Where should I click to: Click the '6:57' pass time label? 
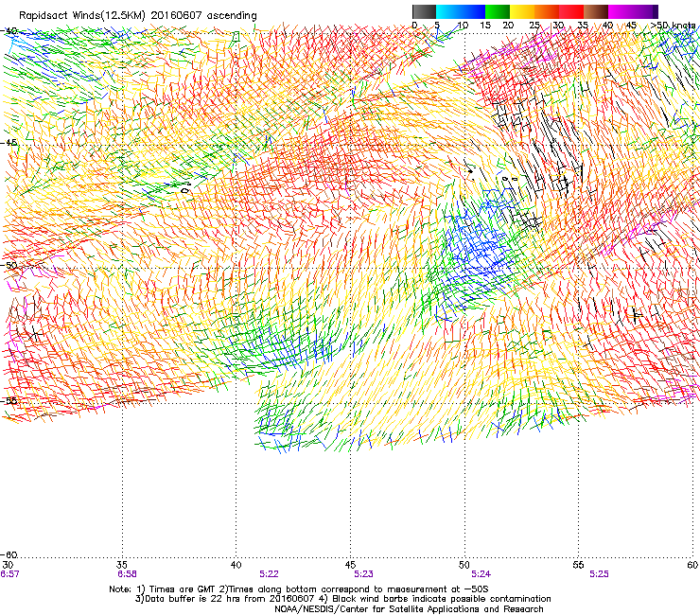click(x=9, y=574)
